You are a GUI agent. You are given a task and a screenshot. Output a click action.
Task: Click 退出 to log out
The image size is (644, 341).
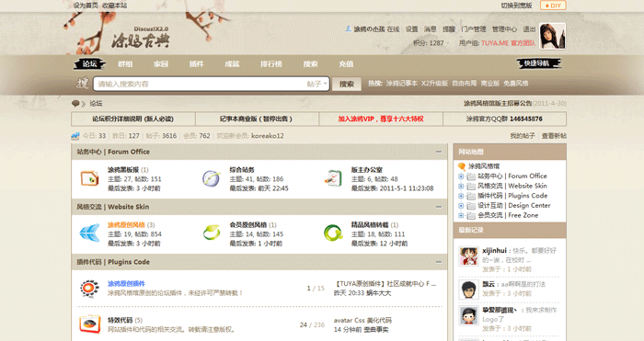click(529, 29)
